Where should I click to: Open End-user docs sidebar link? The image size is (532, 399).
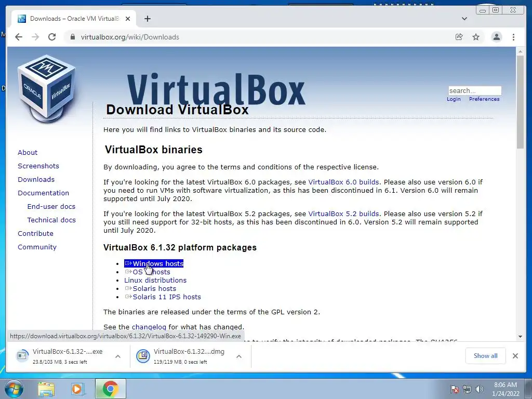coord(51,207)
